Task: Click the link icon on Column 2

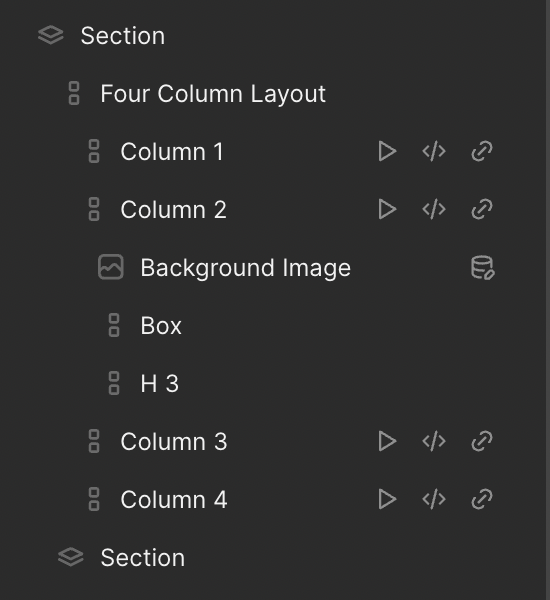Action: 482,209
